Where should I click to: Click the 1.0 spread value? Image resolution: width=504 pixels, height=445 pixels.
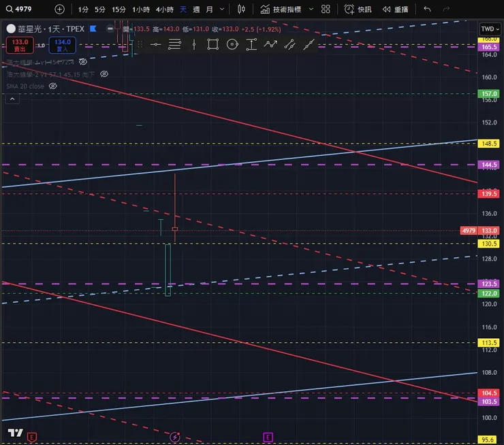41,46
